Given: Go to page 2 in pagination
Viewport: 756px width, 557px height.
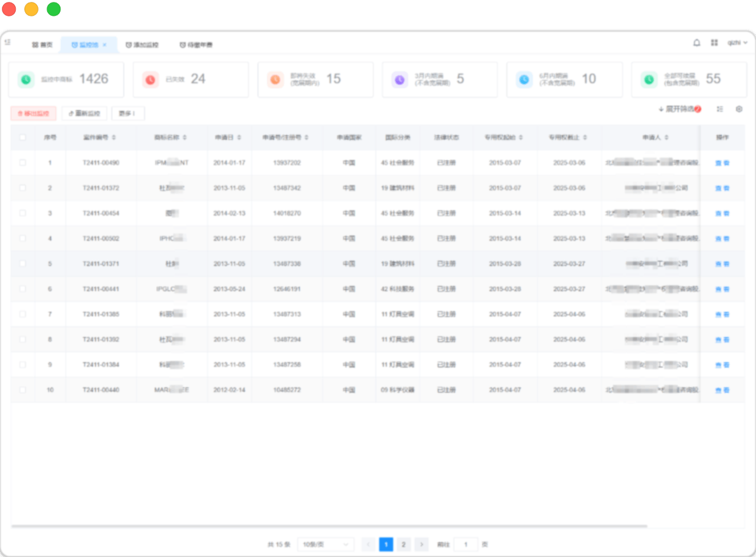Looking at the screenshot, I should point(404,544).
